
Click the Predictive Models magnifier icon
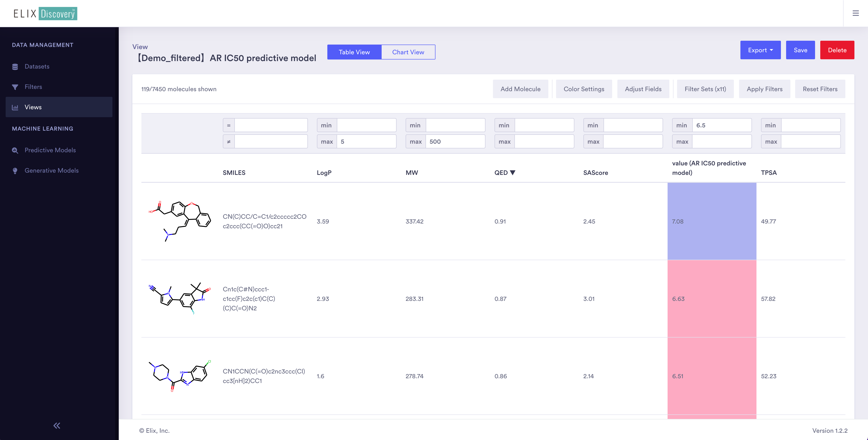click(x=15, y=150)
